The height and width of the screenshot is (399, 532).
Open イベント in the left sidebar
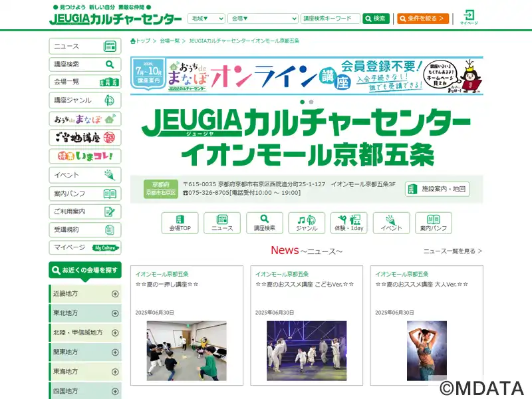(x=85, y=175)
